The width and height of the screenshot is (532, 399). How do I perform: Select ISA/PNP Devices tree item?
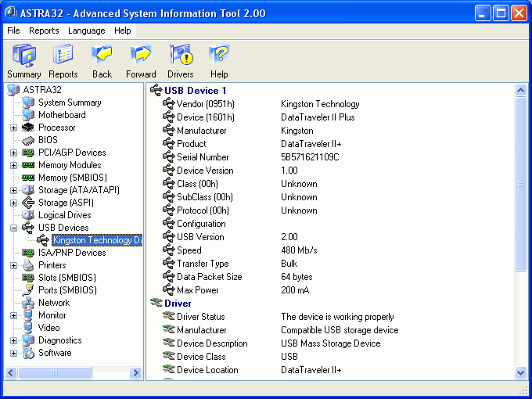coord(72,253)
